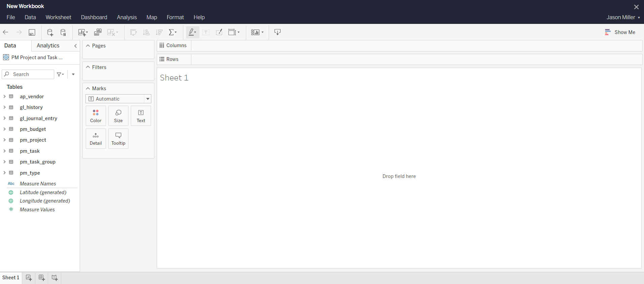This screenshot has height=284, width=644.
Task: Select the Measure Names field
Action: 38,184
